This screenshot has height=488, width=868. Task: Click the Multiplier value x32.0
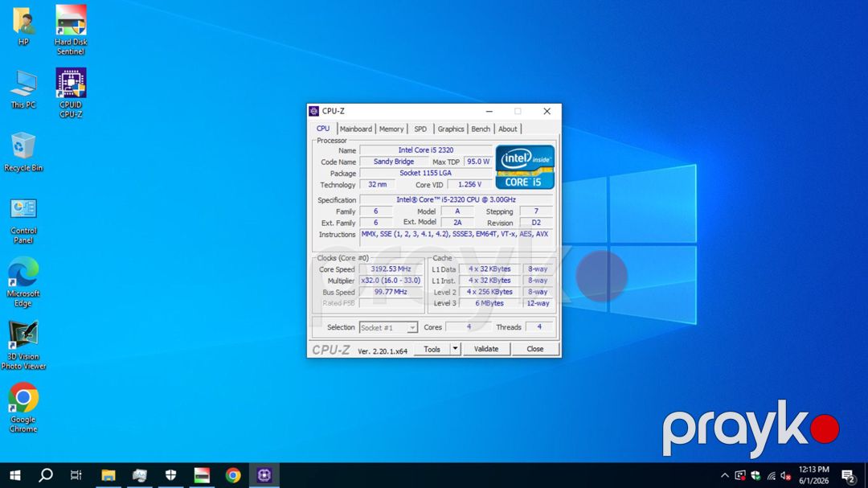(x=391, y=281)
